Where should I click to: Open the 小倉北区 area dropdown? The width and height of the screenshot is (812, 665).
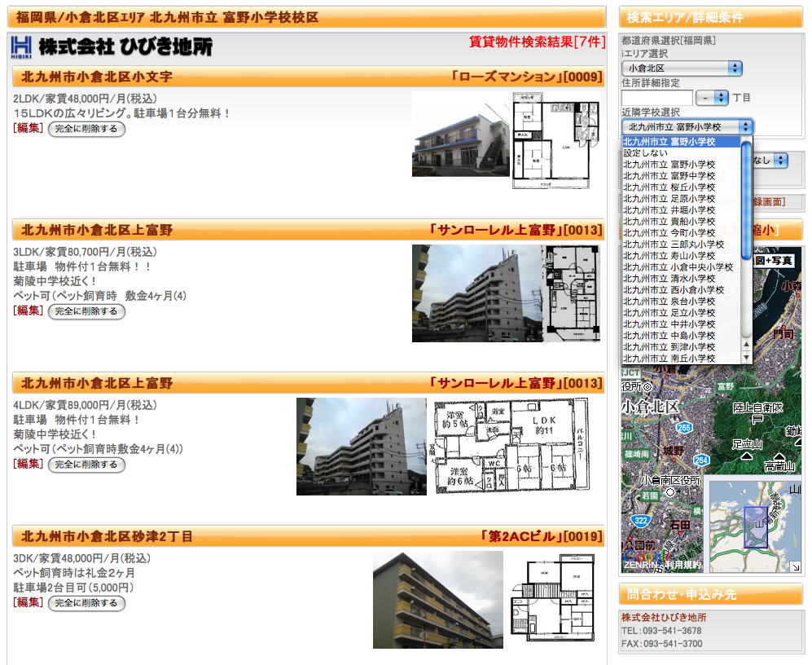pos(682,68)
